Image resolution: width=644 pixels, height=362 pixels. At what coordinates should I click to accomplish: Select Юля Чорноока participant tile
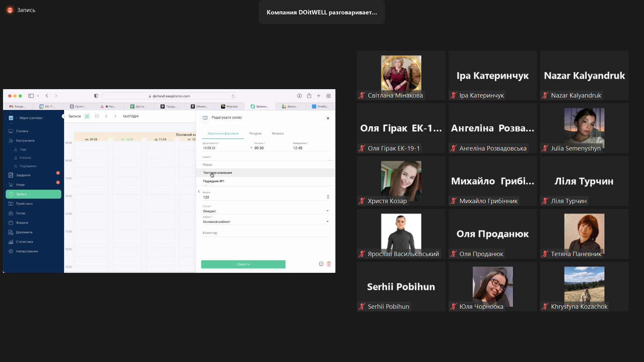493,287
